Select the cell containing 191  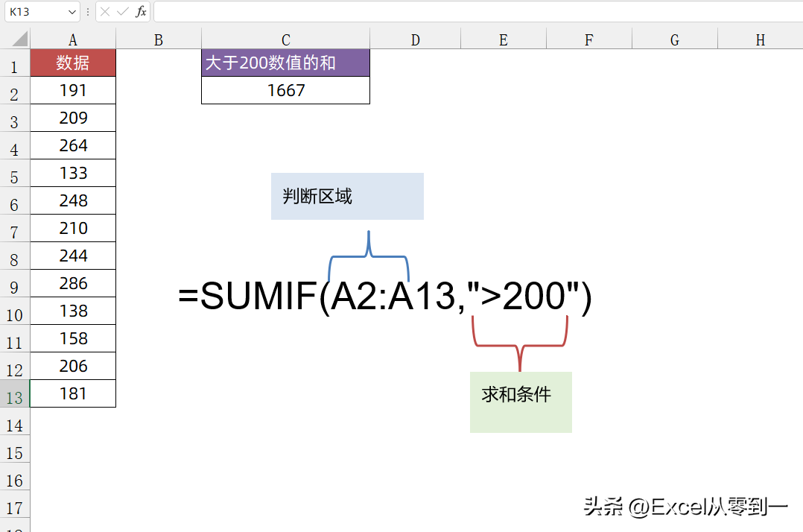click(73, 90)
